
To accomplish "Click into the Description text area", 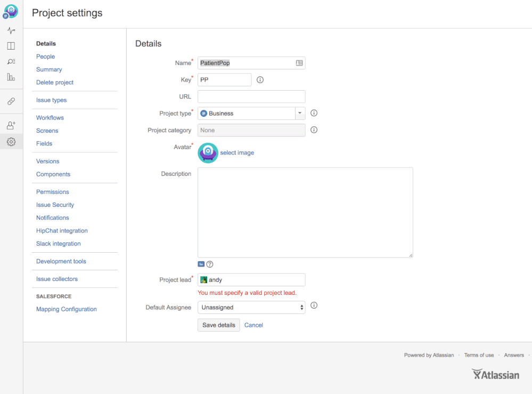I will tap(305, 212).
